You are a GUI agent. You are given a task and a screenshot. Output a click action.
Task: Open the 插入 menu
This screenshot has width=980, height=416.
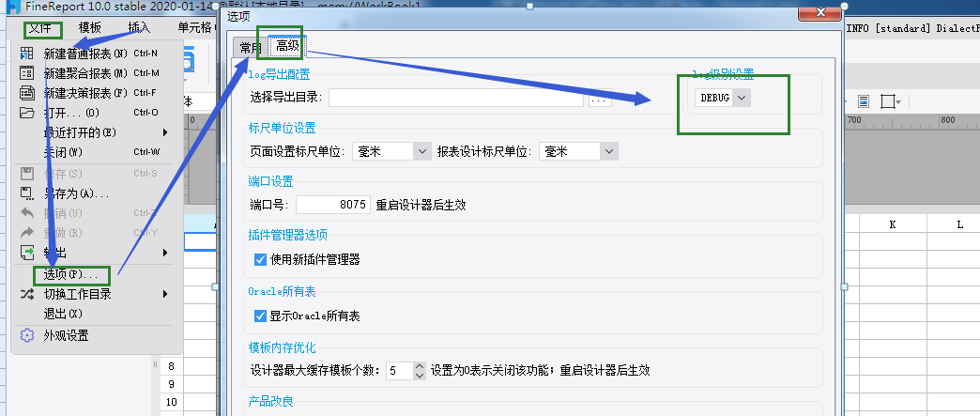tap(139, 27)
